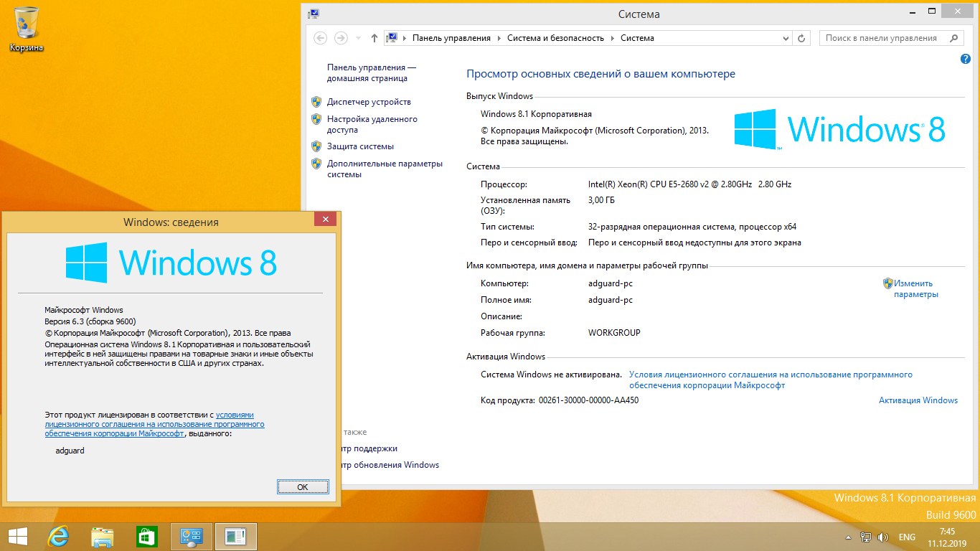Click Центр поддержки link
This screenshot has height=551, width=980.
coord(370,448)
